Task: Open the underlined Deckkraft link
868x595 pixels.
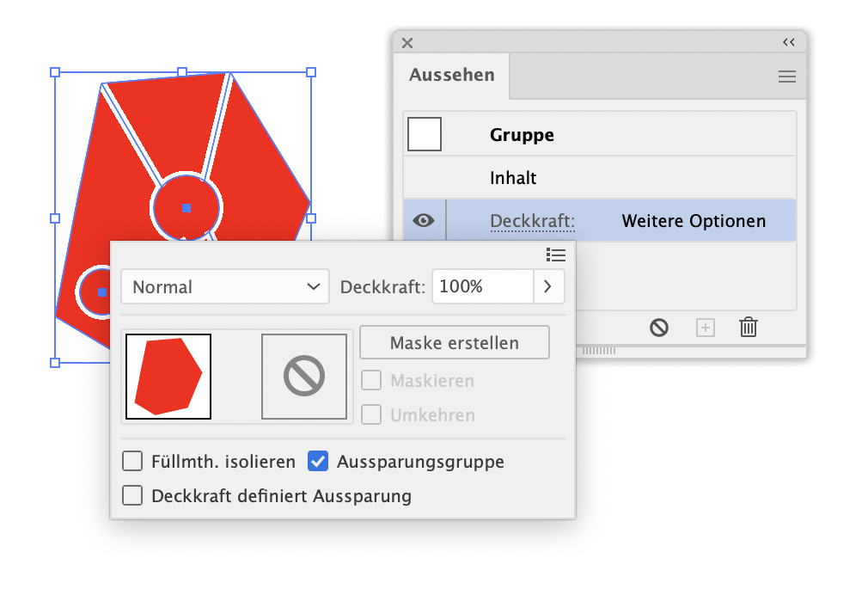Action: click(532, 220)
